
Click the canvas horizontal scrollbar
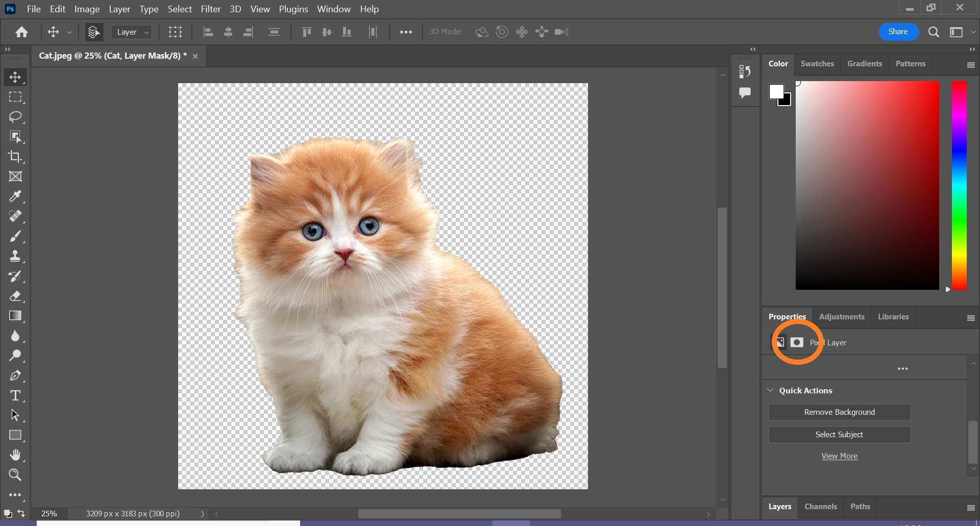tap(459, 514)
